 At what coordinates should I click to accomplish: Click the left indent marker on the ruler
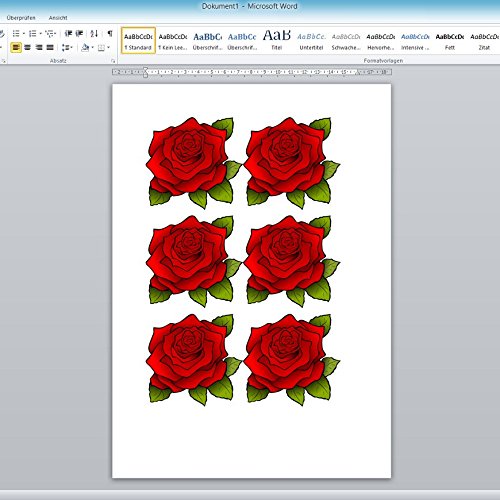(145, 72)
